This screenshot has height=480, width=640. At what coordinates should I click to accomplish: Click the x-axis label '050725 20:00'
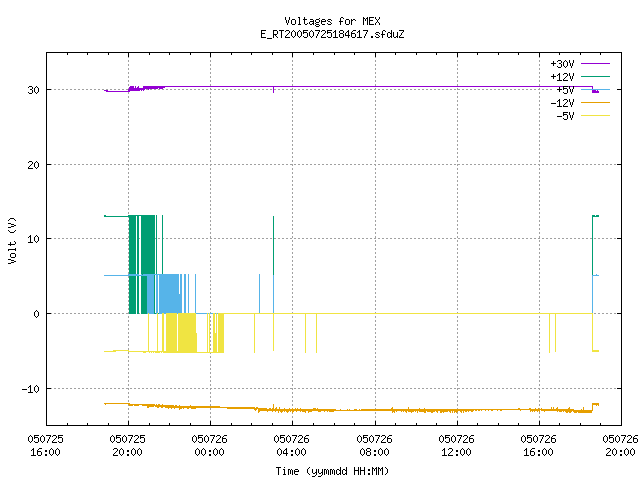pos(127,446)
